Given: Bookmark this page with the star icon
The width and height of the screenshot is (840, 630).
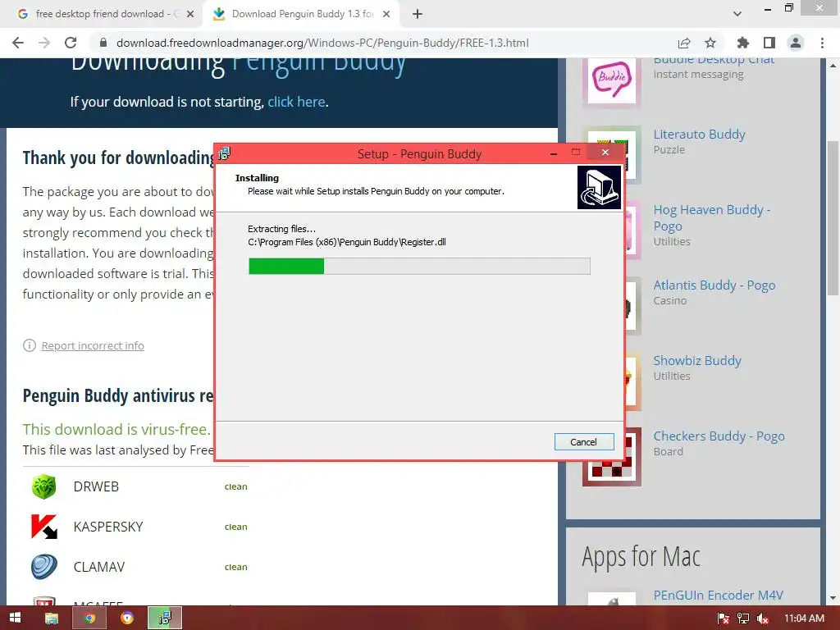Looking at the screenshot, I should [710, 43].
